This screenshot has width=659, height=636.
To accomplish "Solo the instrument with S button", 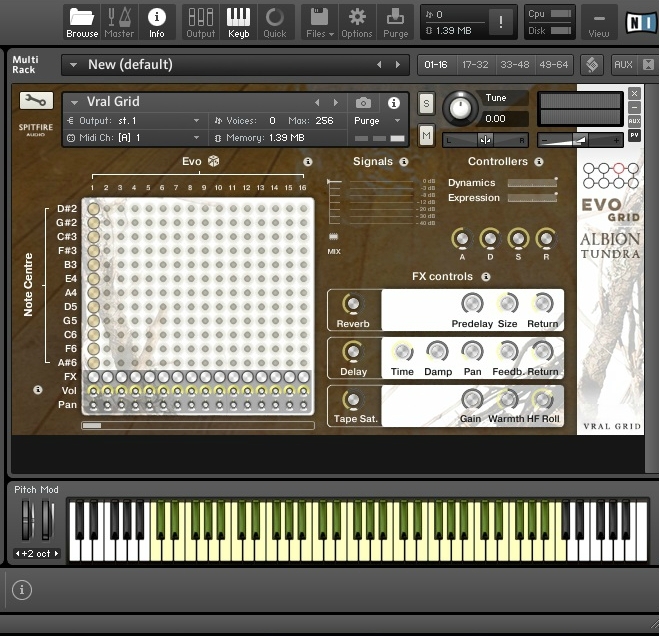I will click(x=427, y=104).
